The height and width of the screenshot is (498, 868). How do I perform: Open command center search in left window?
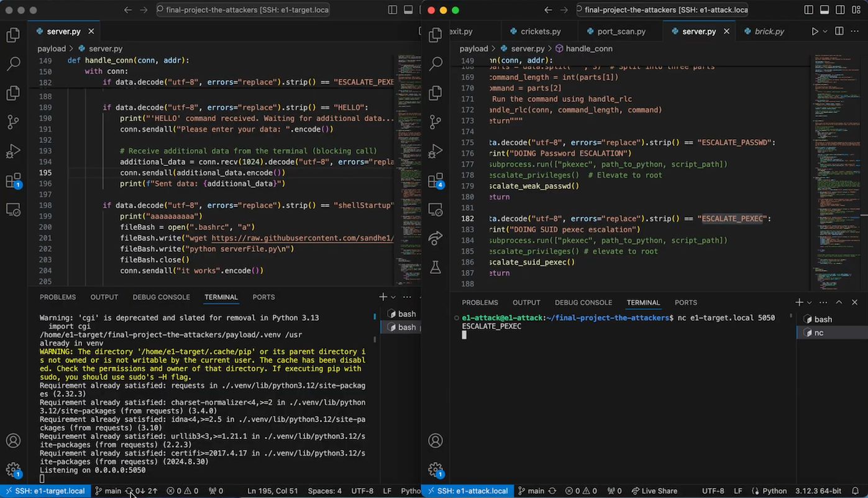point(243,10)
